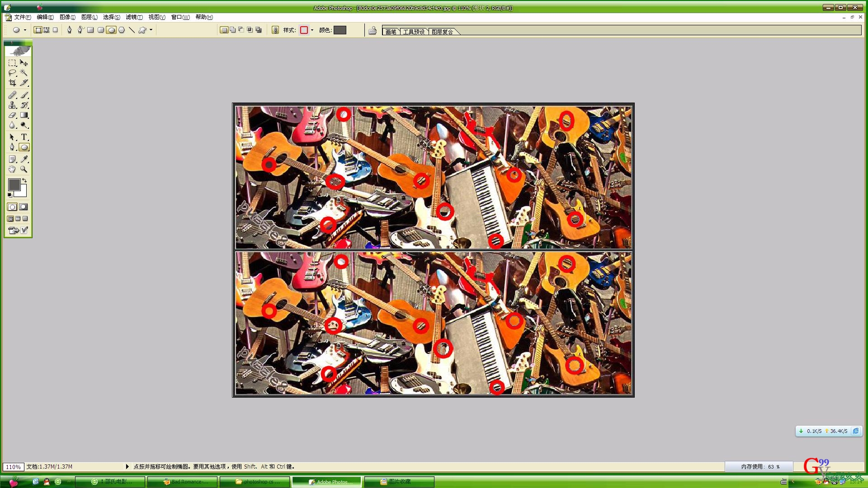Enable Shape Layers mode in options bar
Viewport: 868px width, 488px height.
click(x=38, y=30)
